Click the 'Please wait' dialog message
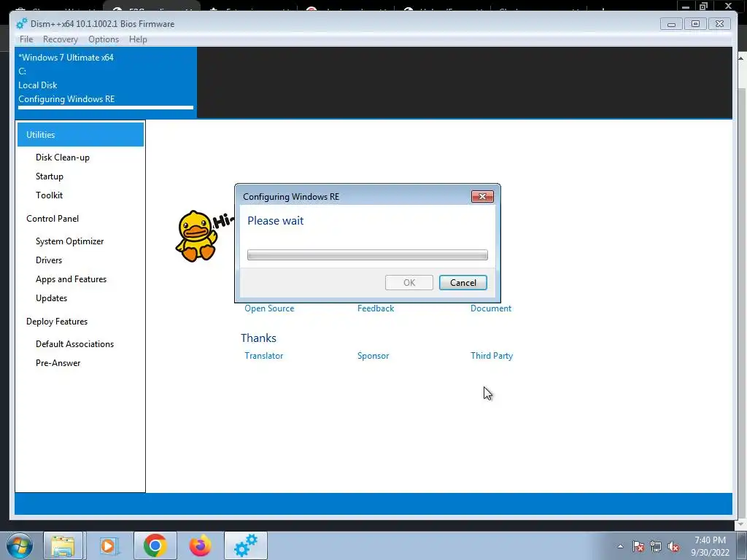Viewport: 747px width, 560px height. [x=275, y=220]
